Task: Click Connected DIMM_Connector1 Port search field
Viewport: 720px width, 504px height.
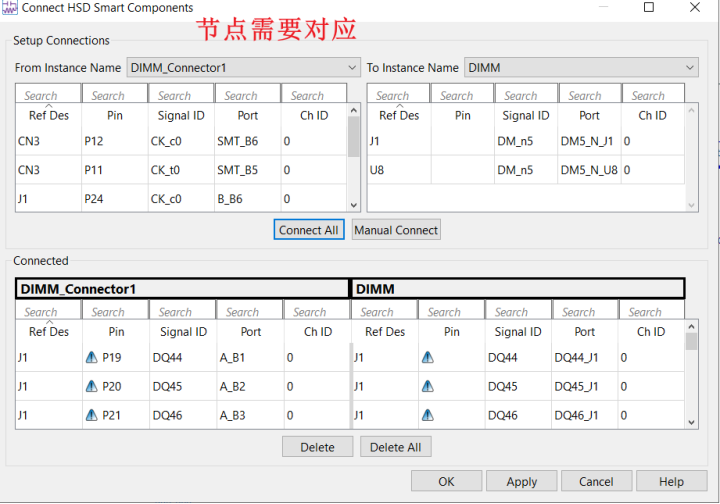Action: click(250, 310)
